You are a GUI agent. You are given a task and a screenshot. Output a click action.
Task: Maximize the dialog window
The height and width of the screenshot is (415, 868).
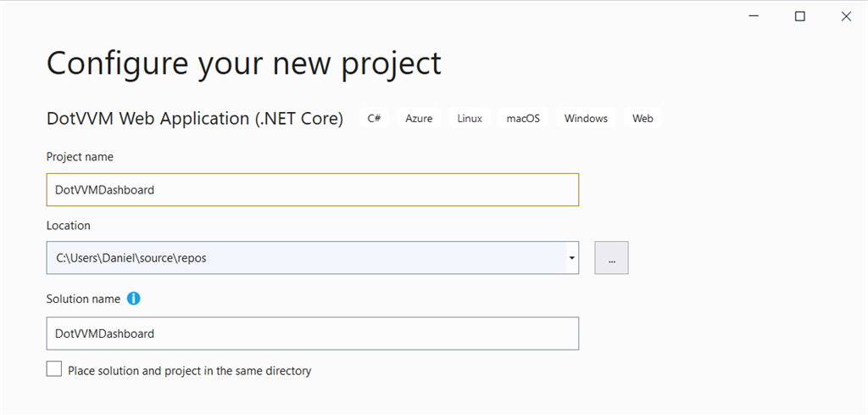800,17
